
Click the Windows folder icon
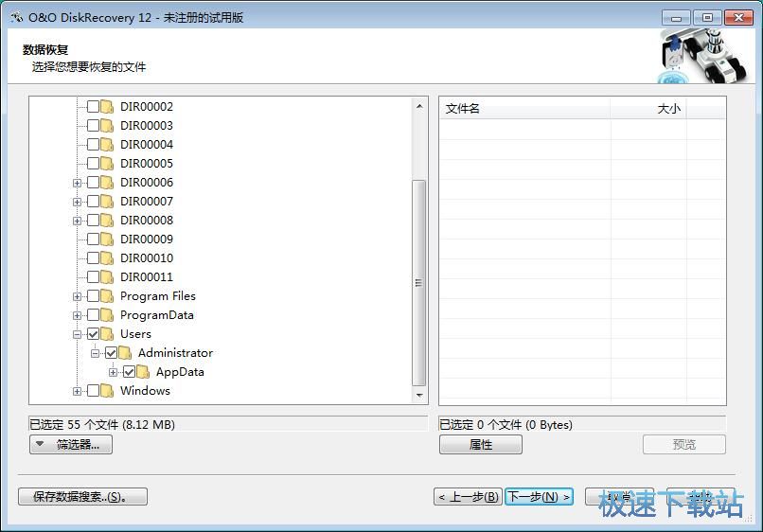tap(107, 391)
